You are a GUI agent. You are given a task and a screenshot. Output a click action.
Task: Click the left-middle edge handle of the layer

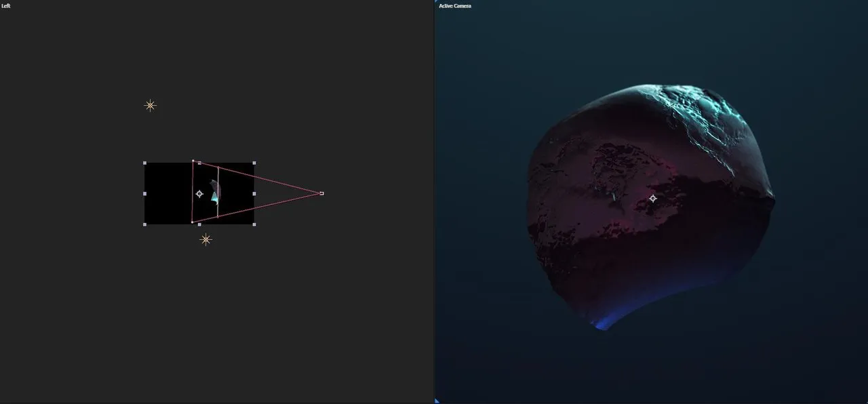[x=145, y=194]
